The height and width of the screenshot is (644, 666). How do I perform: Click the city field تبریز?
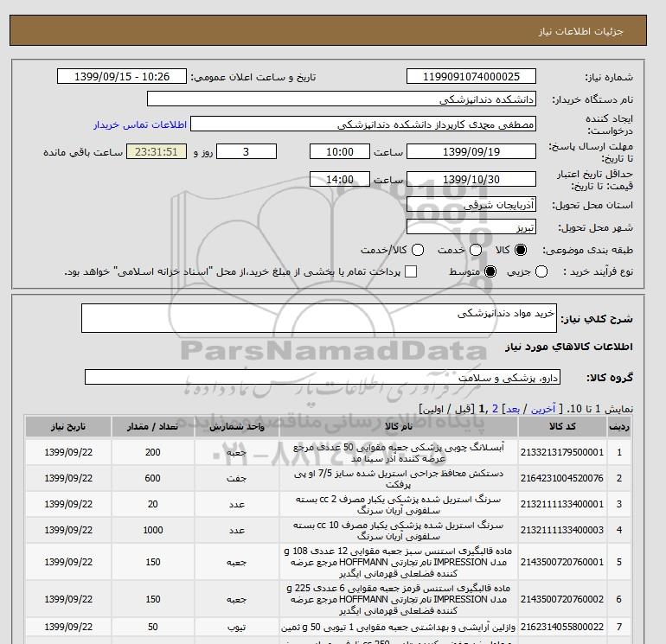(471, 227)
